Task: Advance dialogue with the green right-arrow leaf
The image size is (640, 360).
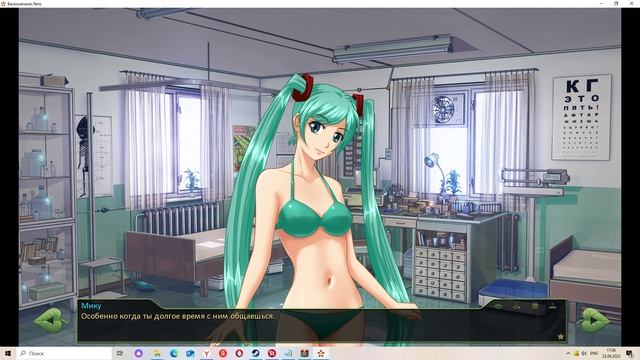Action: [x=594, y=320]
